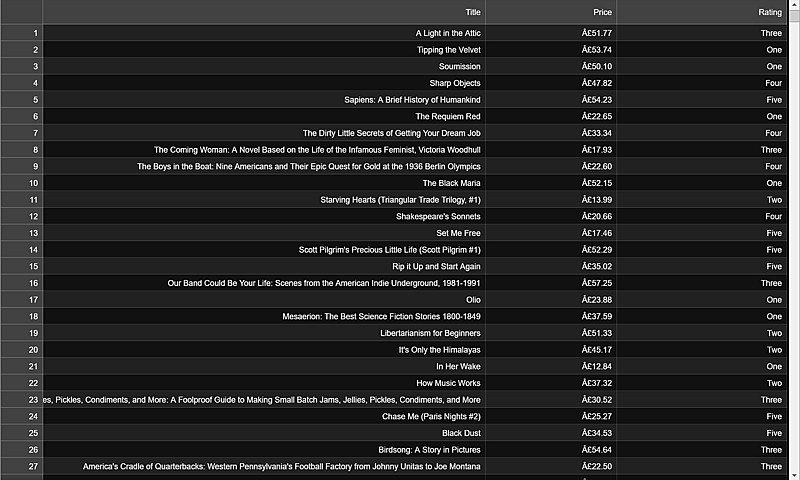Click the Rating cell in row 1
Image resolution: width=800 pixels, height=480 pixels.
tap(702, 33)
